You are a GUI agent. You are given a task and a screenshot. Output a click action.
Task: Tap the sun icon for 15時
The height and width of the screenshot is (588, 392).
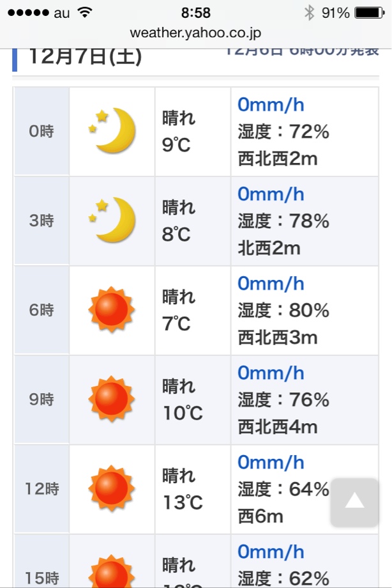pos(111,571)
